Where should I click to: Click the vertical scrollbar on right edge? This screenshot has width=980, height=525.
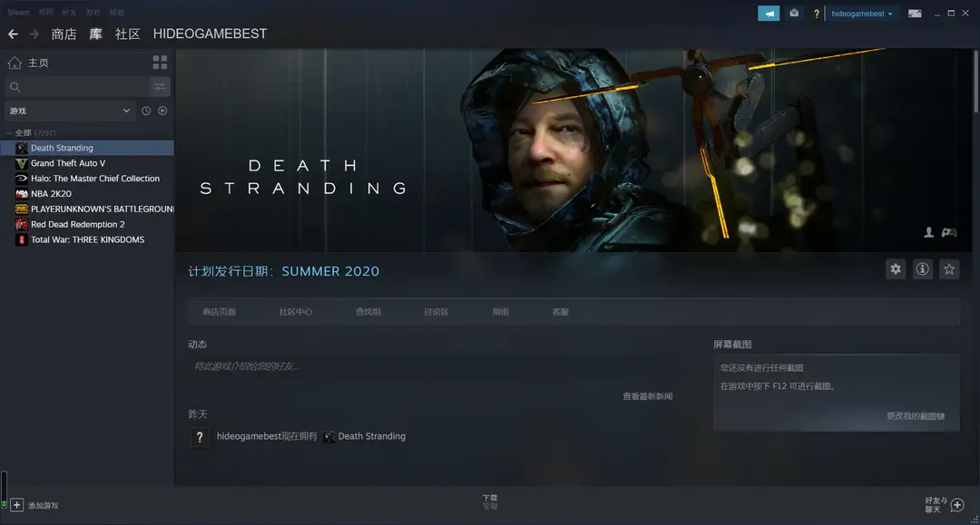click(x=975, y=82)
